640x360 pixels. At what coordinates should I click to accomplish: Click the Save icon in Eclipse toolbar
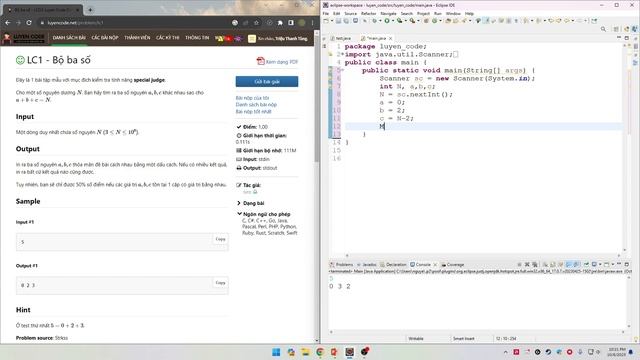coord(338,21)
